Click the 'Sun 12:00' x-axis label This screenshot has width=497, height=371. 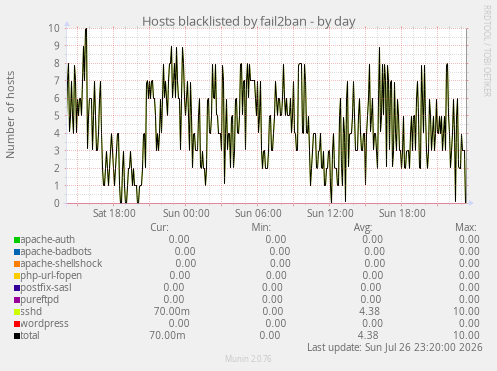pos(330,213)
